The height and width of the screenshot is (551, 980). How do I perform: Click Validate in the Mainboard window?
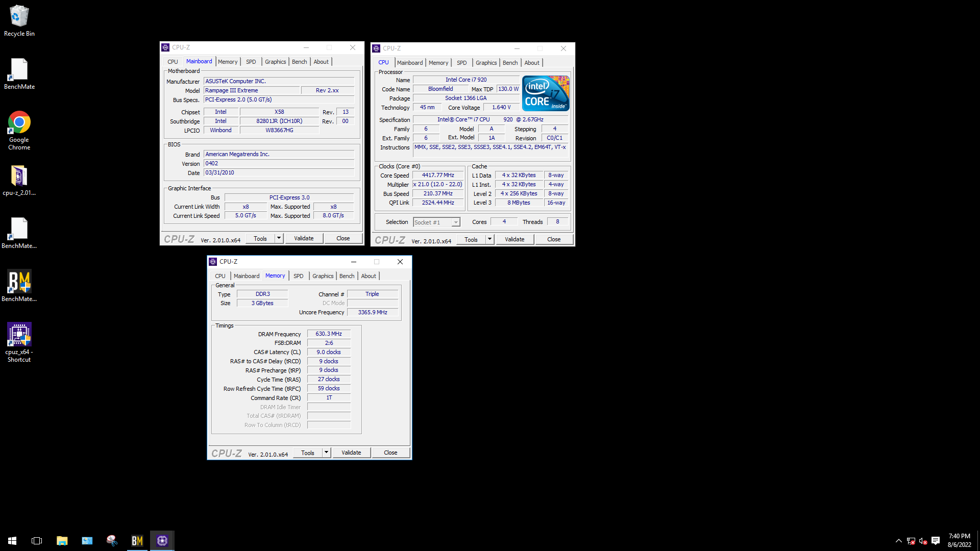304,238
